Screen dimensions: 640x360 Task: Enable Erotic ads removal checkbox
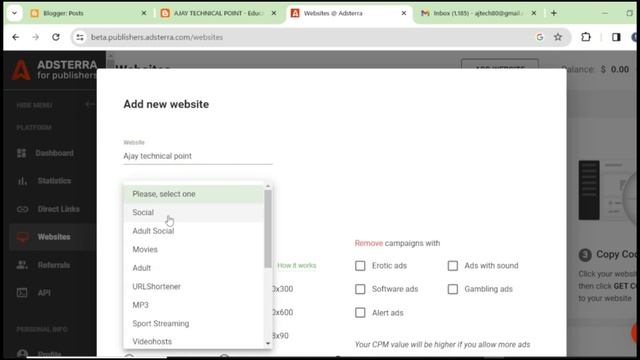(360, 266)
